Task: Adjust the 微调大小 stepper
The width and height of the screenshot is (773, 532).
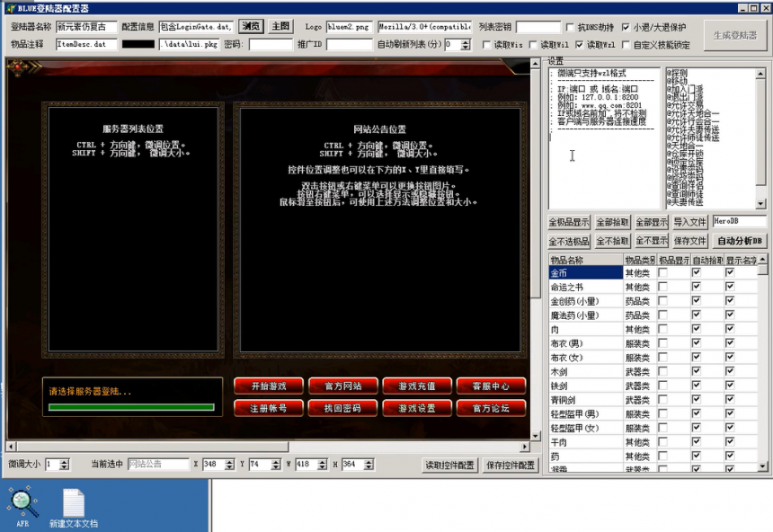Action: [64, 465]
